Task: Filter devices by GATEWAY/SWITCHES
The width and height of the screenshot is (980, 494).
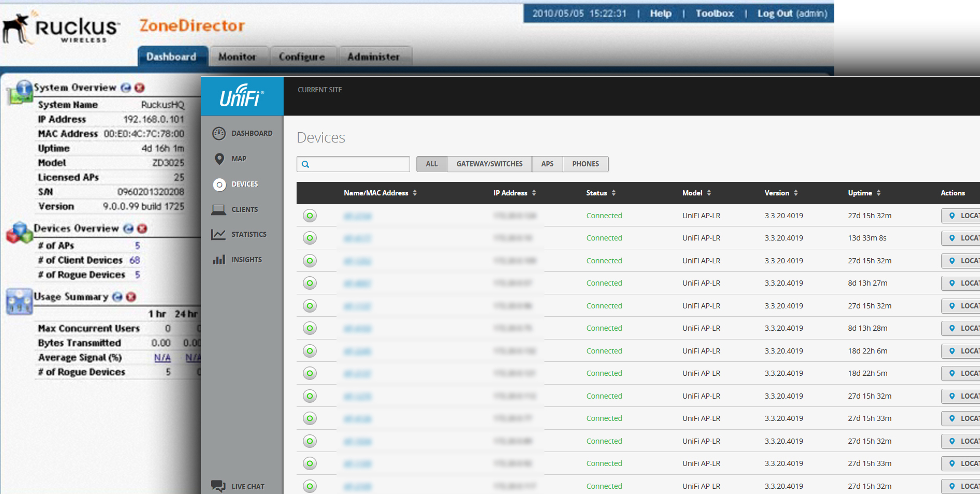Action: click(x=489, y=164)
